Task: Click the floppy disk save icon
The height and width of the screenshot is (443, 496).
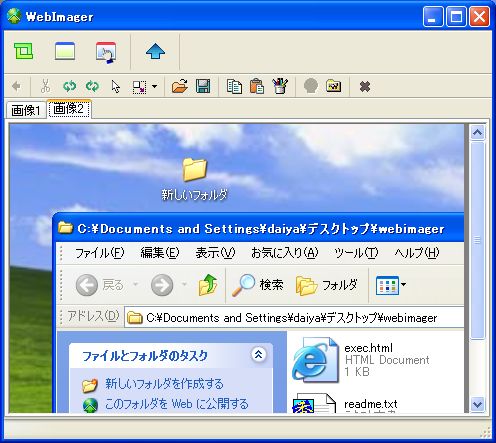Action: (203, 86)
